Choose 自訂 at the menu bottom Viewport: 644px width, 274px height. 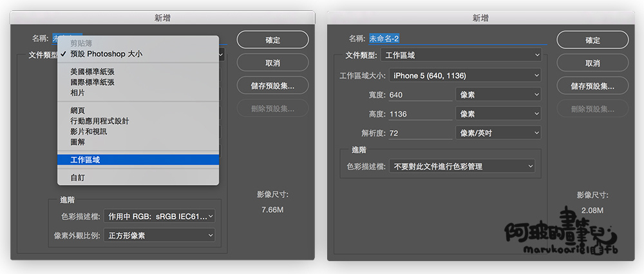pos(77,178)
